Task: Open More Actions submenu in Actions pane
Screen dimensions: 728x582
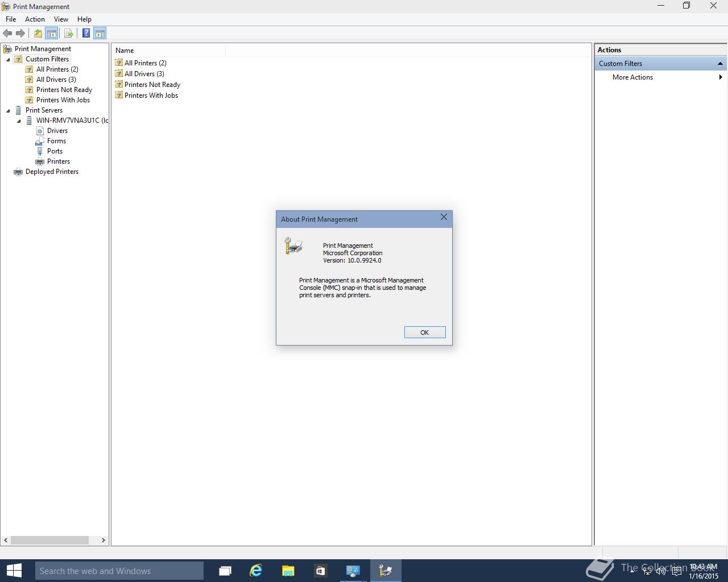Action: click(632, 77)
